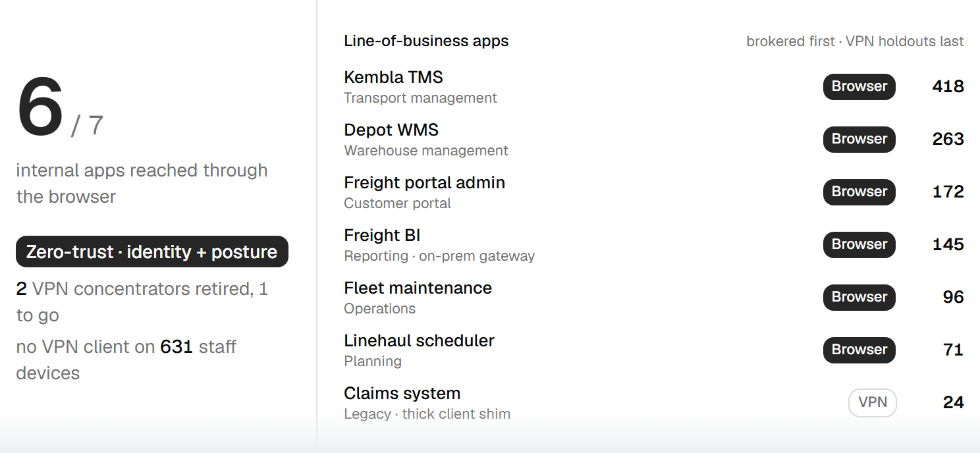Click the 'brokered first · VPN holdouts last' label

[x=855, y=41]
